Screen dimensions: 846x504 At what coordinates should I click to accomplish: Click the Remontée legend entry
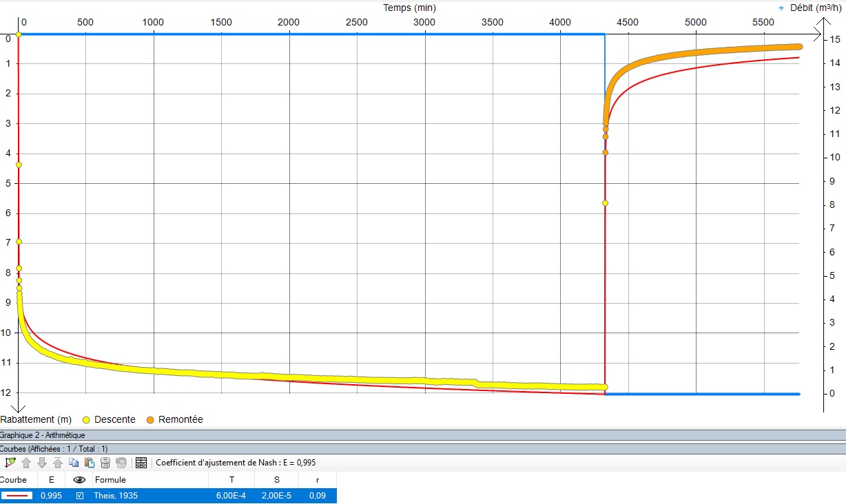180,419
